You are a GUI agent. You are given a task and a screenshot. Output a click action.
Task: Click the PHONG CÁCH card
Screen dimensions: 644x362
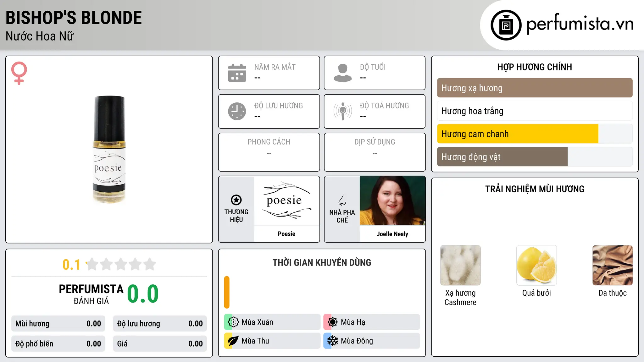click(269, 152)
